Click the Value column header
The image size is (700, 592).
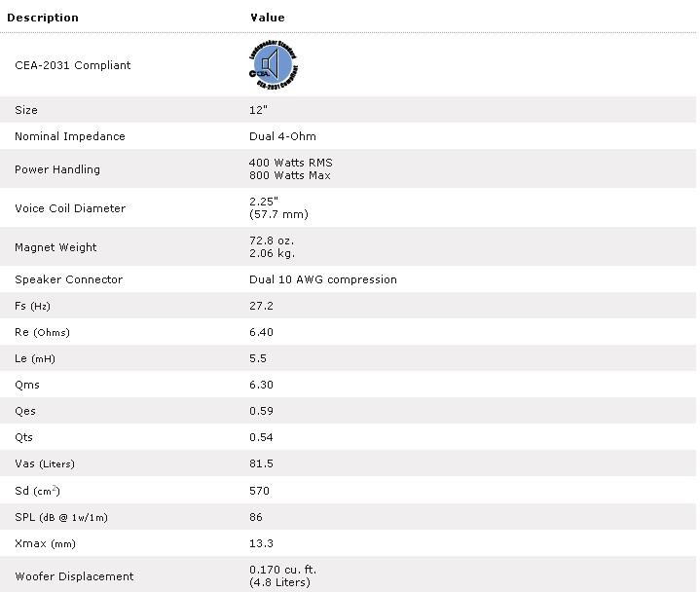click(x=267, y=18)
